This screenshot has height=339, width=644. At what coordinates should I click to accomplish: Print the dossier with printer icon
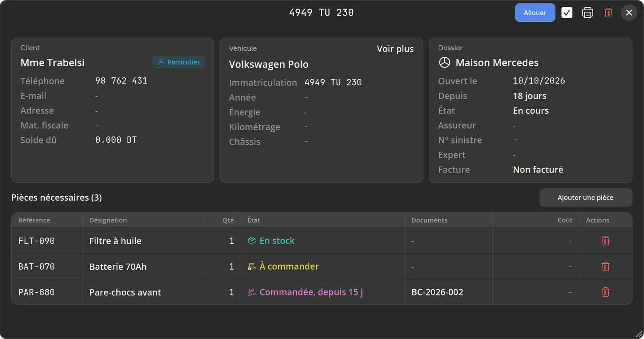[588, 13]
